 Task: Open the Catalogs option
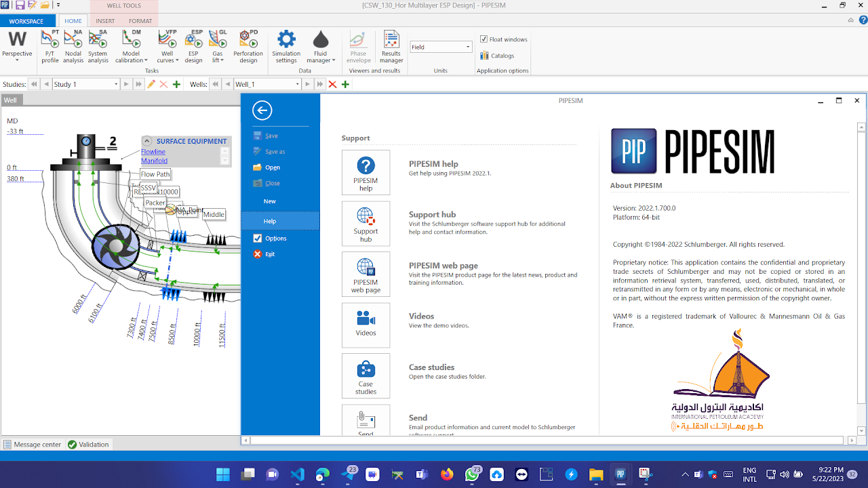[x=497, y=56]
